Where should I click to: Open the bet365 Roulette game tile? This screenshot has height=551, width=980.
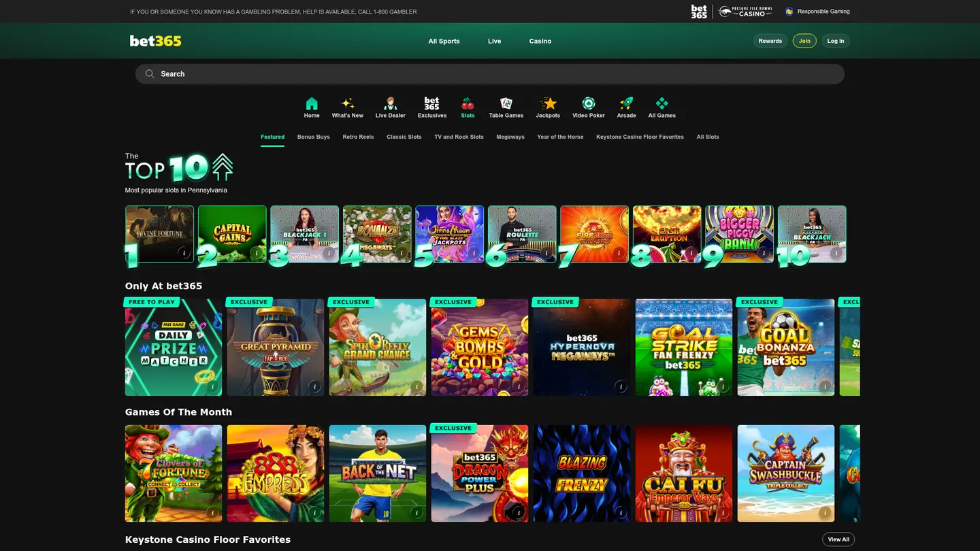coord(522,234)
